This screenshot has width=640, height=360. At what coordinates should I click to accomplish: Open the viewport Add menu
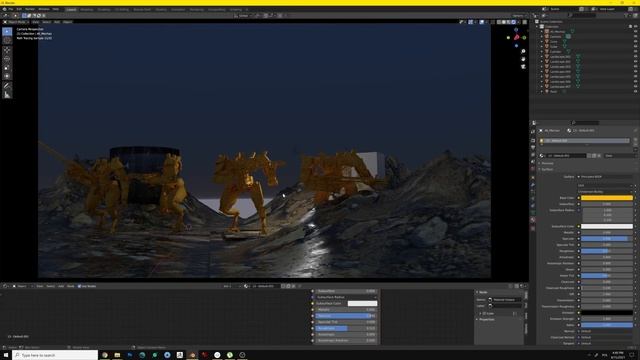point(57,22)
